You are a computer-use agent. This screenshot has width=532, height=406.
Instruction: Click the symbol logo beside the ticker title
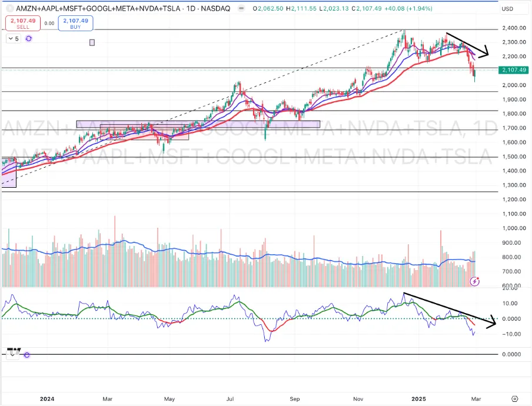(x=11, y=8)
